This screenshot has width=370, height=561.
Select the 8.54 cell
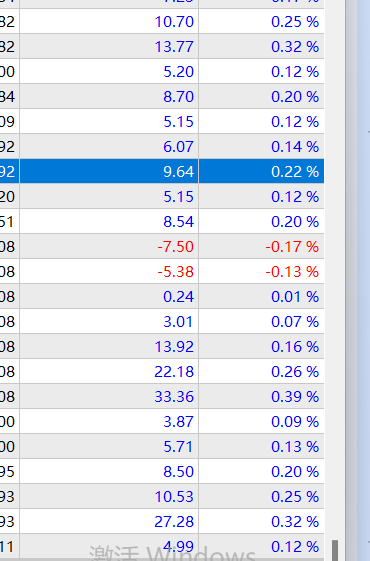pos(178,222)
